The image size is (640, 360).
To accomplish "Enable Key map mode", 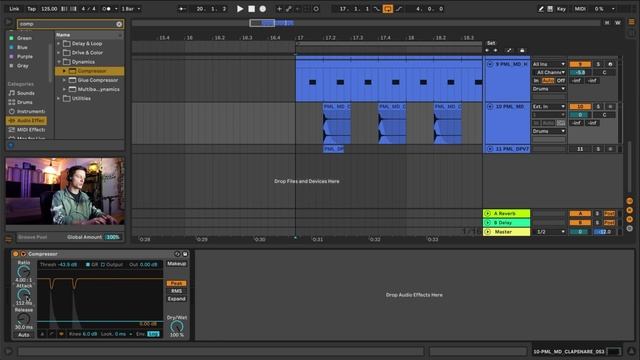I will point(561,9).
